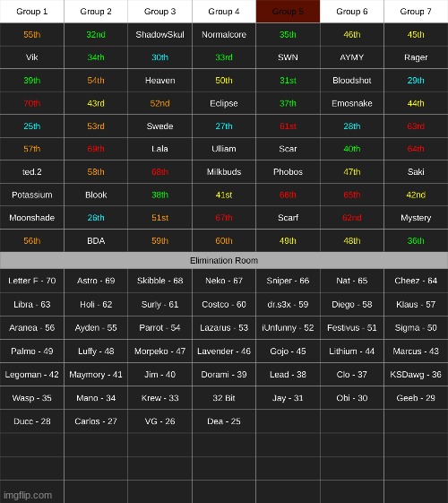The image size is (448, 503).
Task: Click the Emosnake entry in Group 6
Action: point(352,103)
